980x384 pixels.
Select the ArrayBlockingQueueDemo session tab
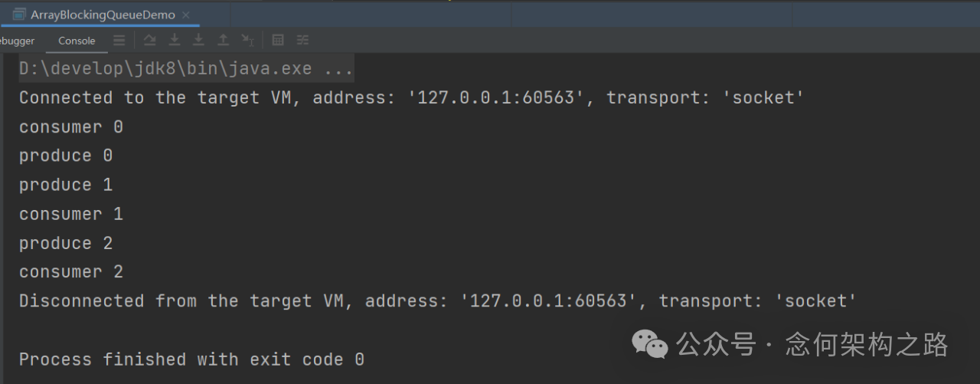tap(103, 15)
